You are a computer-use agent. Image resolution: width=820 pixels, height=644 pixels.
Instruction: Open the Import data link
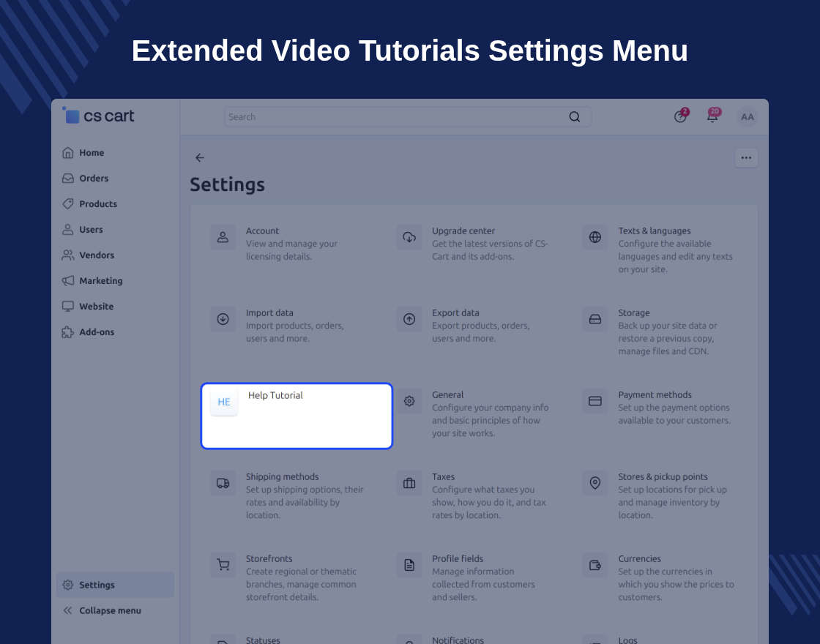tap(269, 313)
